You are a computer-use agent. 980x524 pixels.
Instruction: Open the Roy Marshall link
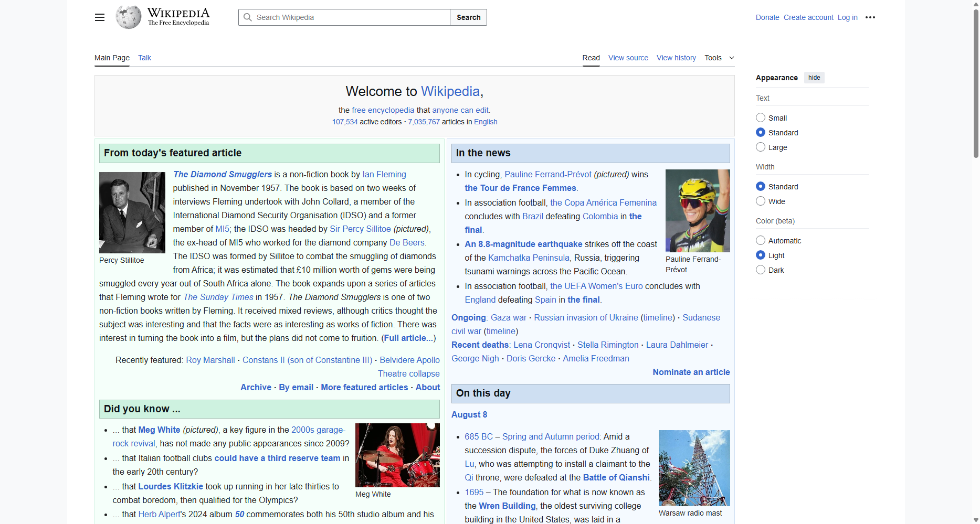click(210, 360)
